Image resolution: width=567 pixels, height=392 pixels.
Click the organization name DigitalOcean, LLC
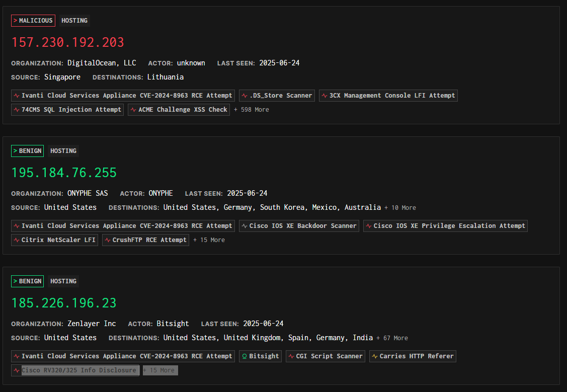[102, 63]
